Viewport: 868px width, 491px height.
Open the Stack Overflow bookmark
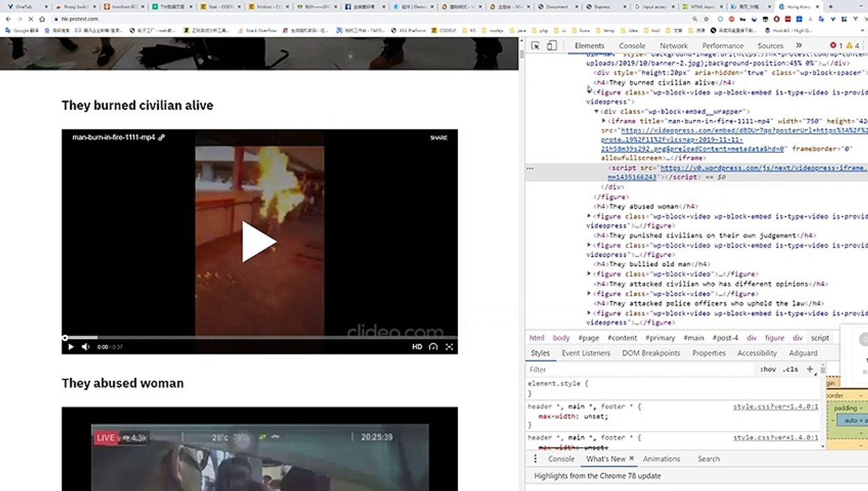(256, 31)
